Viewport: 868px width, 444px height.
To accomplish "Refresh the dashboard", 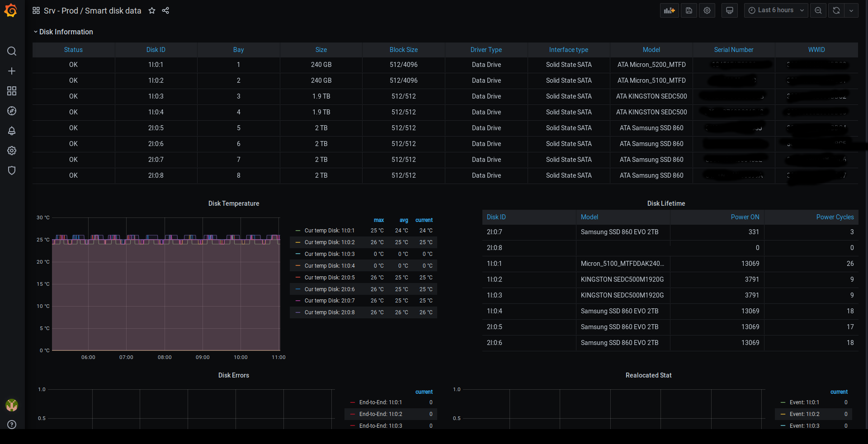I will point(836,10).
